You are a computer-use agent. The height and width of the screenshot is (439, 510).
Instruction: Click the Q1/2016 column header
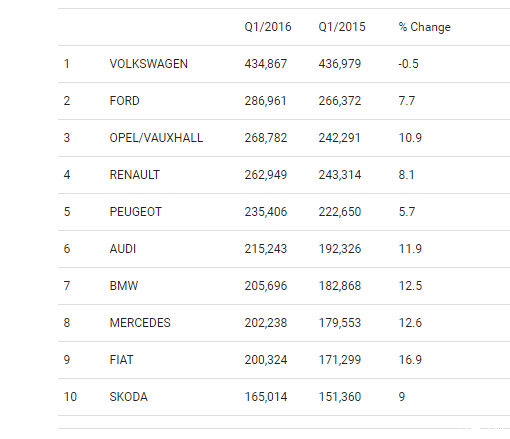[268, 27]
